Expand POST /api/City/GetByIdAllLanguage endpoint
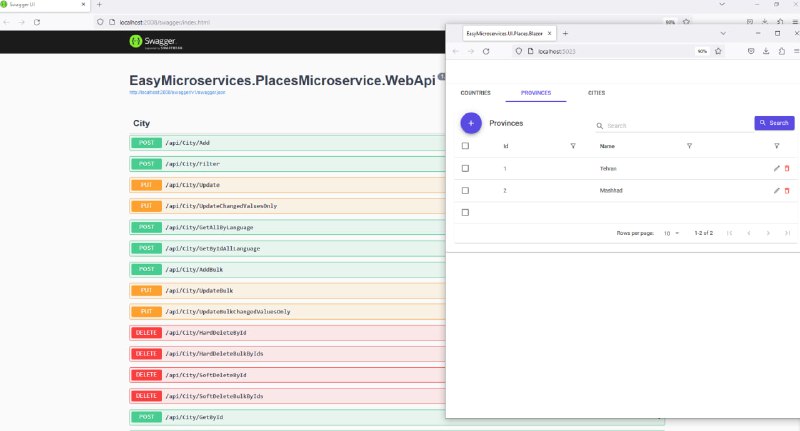The height and width of the screenshot is (431, 800). pos(287,248)
